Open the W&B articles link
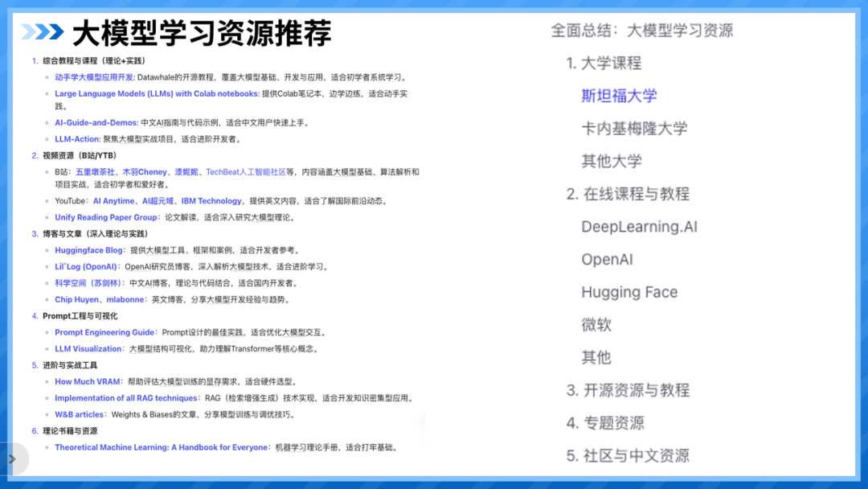 [x=79, y=414]
